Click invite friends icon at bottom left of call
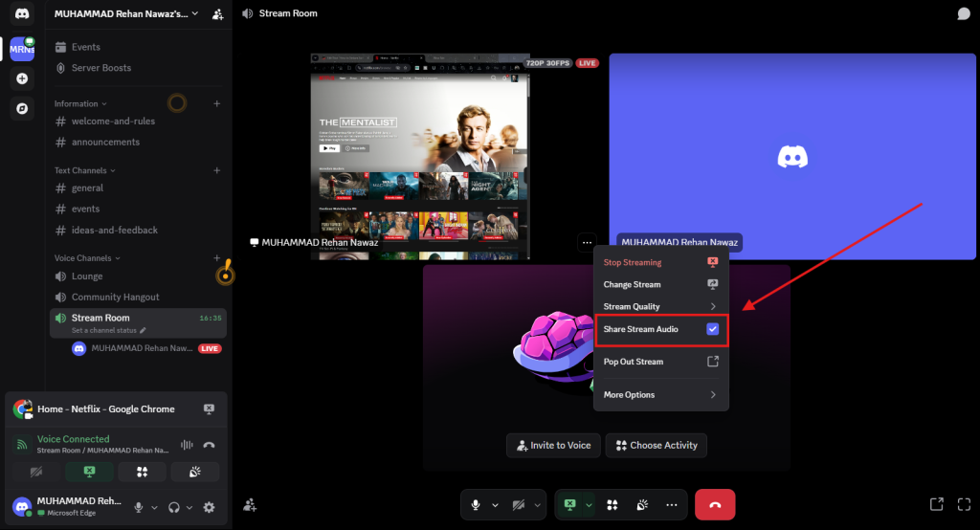Screen dimensions: 980x530 250,505
